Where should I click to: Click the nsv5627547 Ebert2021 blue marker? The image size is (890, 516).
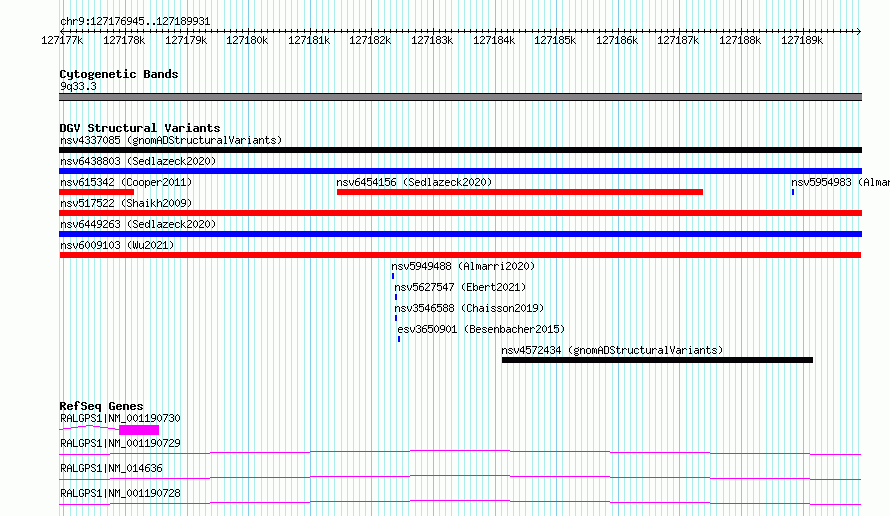point(396,297)
